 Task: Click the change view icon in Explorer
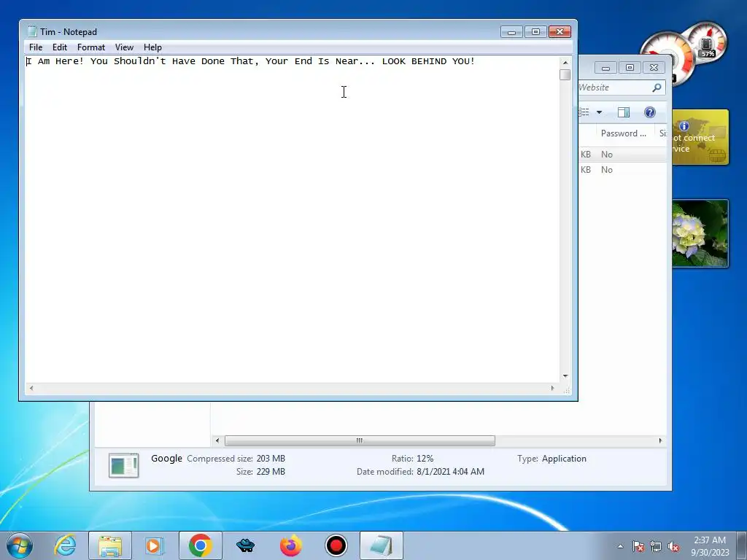click(x=584, y=112)
